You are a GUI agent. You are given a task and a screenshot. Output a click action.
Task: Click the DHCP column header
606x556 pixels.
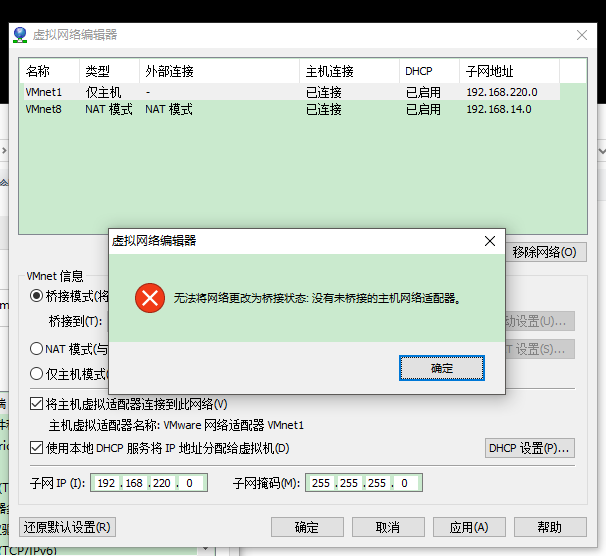pyautogui.click(x=429, y=71)
